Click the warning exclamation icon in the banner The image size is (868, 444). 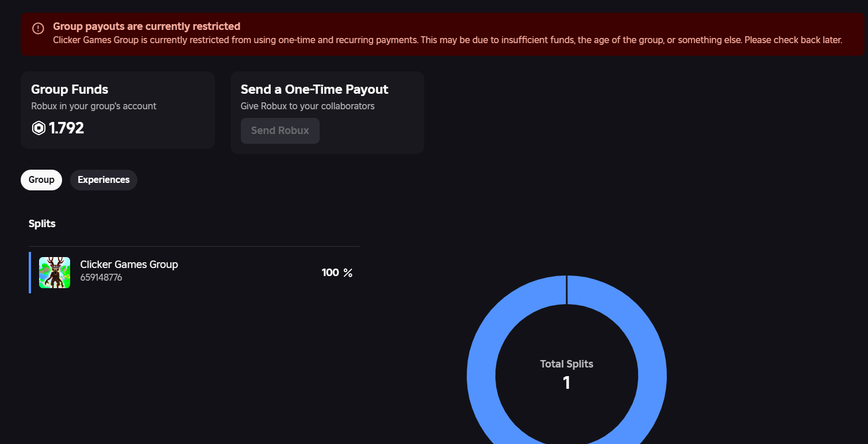coord(37,28)
